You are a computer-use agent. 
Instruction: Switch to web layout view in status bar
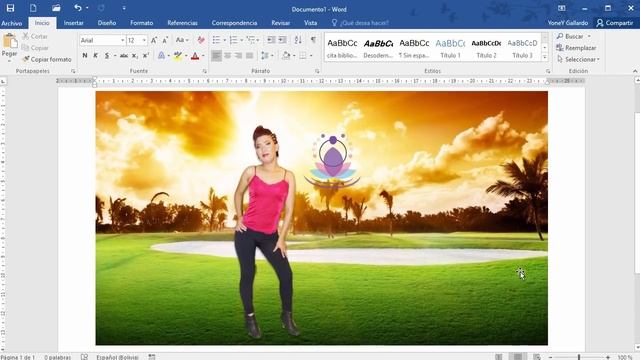537,357
